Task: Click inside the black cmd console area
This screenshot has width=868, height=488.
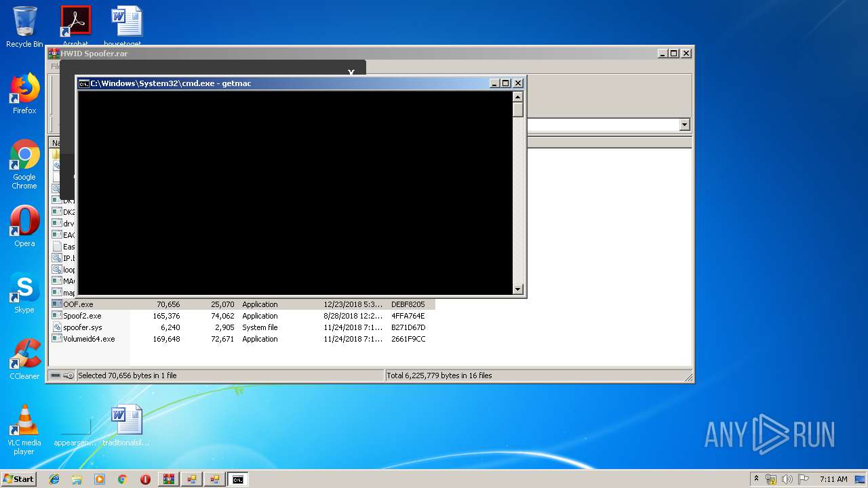Action: coord(295,192)
